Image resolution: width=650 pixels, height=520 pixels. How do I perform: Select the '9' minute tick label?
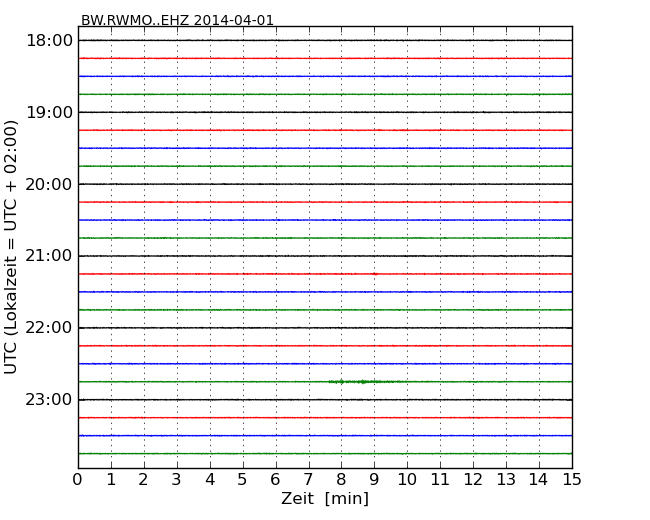[374, 480]
